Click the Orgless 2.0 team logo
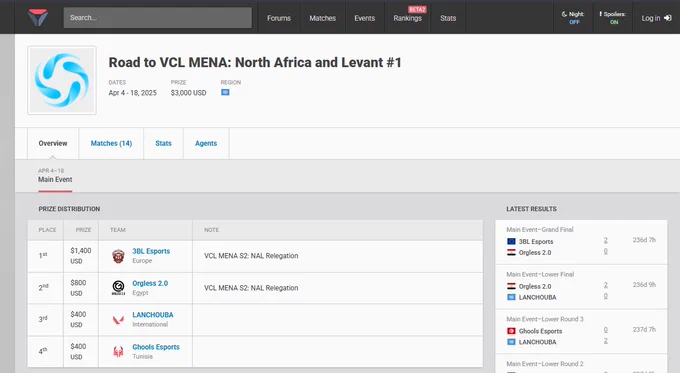 coord(118,288)
